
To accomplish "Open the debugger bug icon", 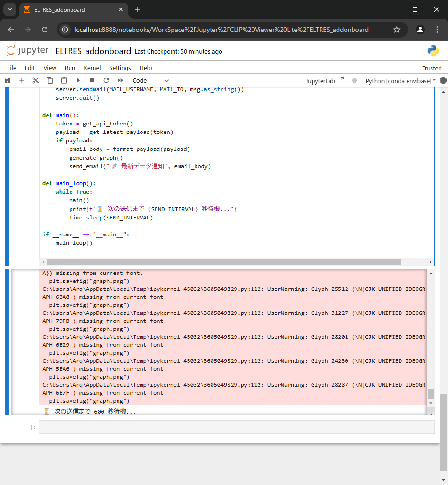I will click(354, 81).
